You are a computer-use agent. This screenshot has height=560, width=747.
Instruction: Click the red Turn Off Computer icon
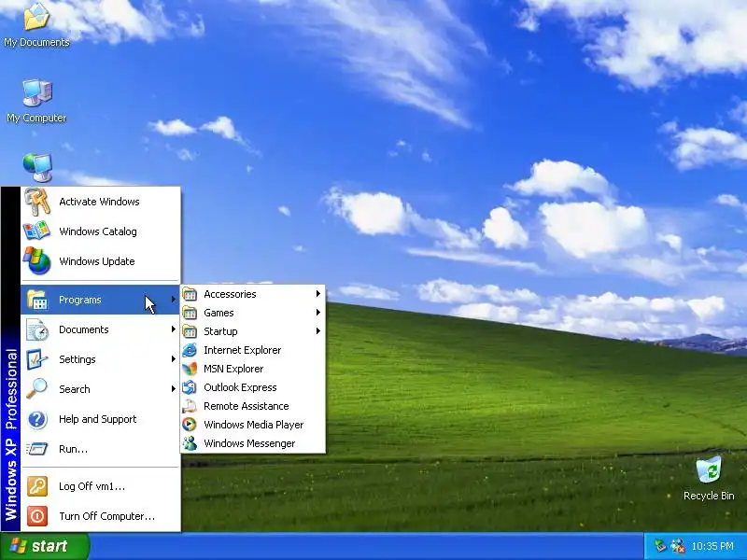point(37,516)
